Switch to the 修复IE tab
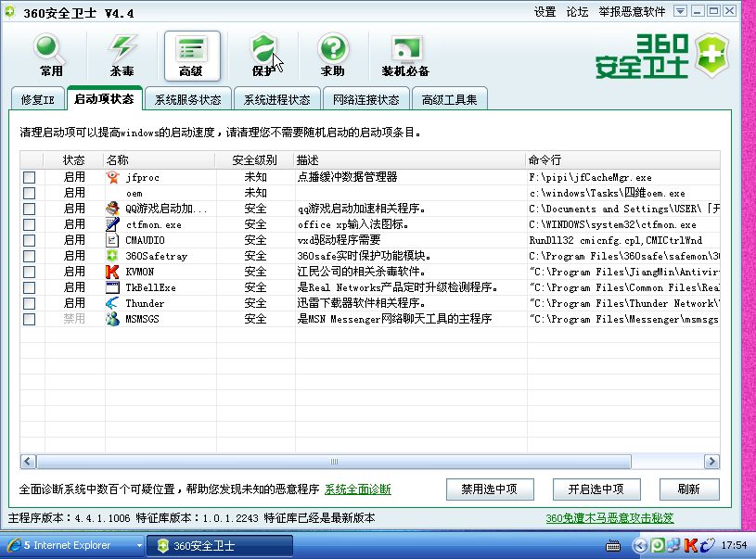 (x=38, y=99)
